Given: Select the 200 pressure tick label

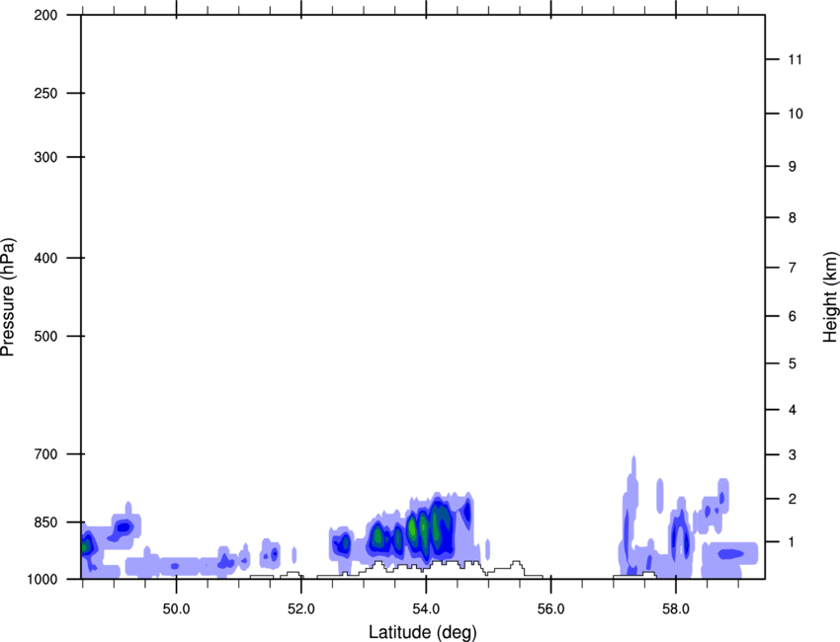Looking at the screenshot, I should [45, 15].
